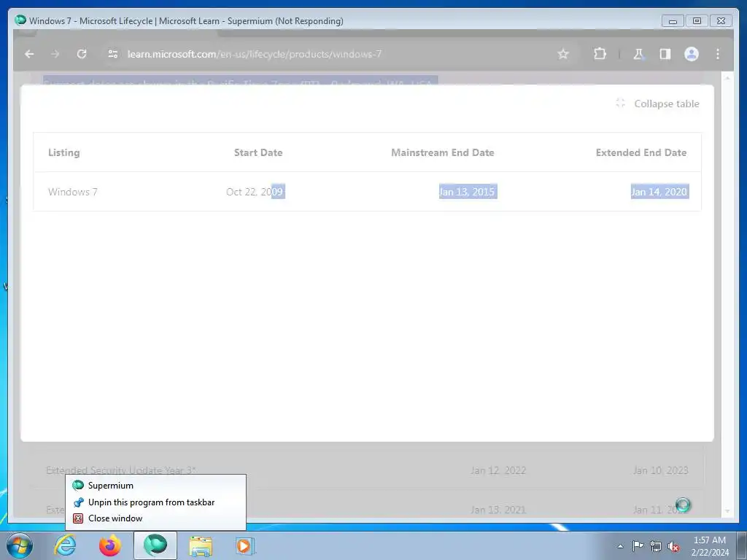The height and width of the screenshot is (560, 747).
Task: Open the taskbar clock and date
Action: 710,546
